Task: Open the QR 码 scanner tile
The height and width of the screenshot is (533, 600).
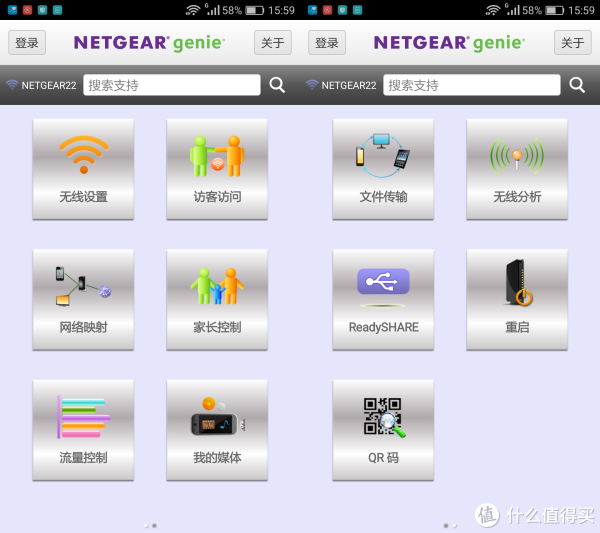Action: click(383, 430)
